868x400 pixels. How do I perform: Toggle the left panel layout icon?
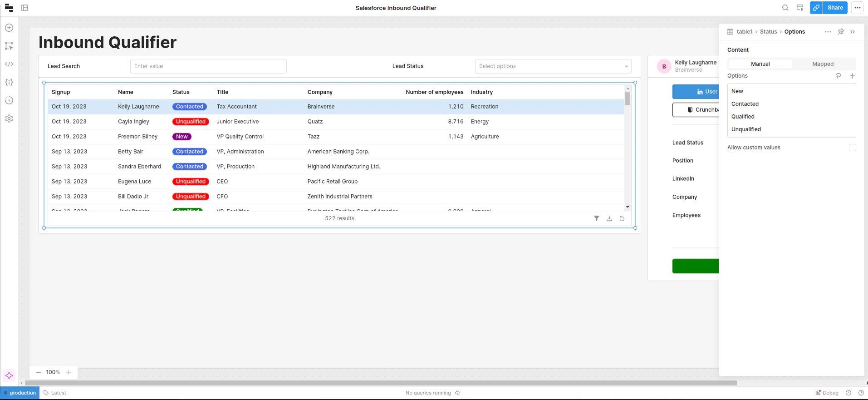pos(25,8)
